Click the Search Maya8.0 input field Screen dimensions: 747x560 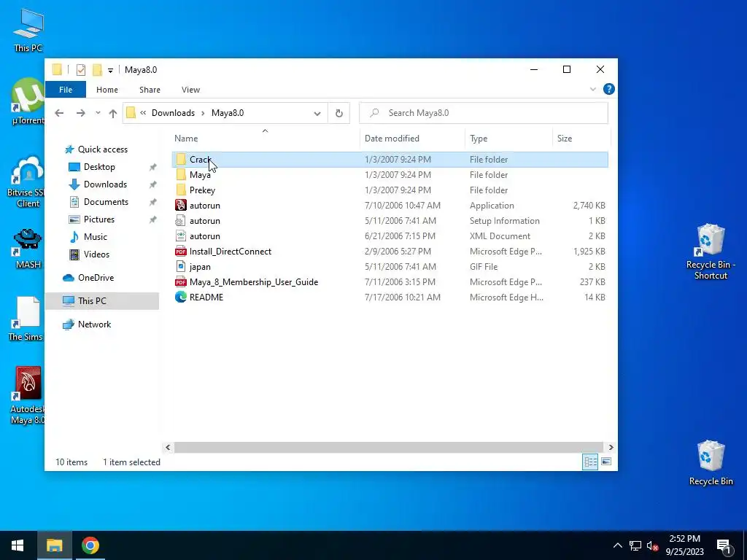[484, 113]
